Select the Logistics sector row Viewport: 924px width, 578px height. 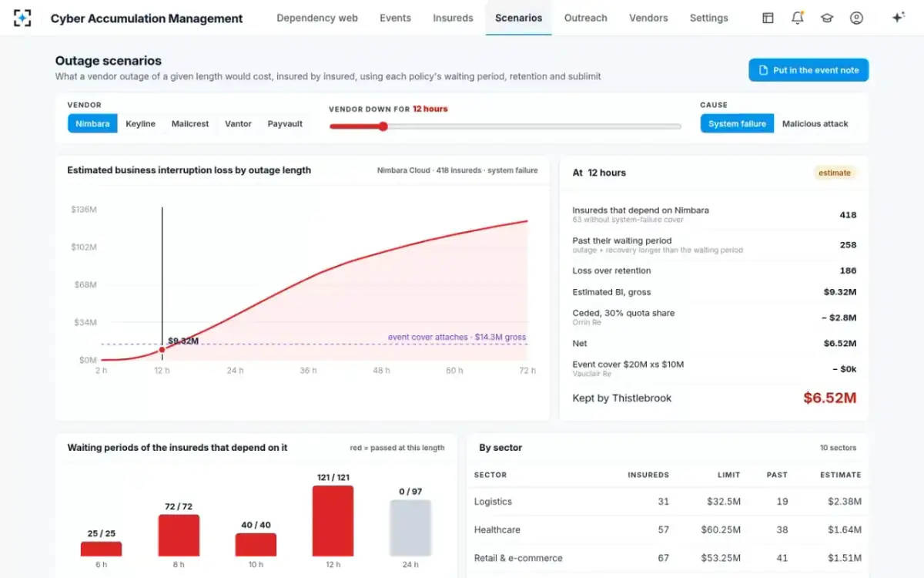coord(668,502)
